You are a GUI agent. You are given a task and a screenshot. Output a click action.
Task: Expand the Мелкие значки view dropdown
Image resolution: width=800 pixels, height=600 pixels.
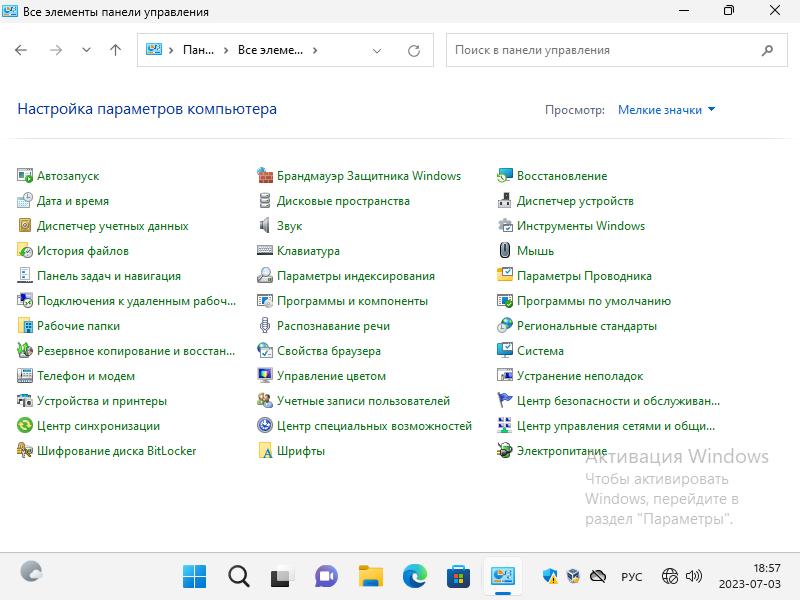666,110
